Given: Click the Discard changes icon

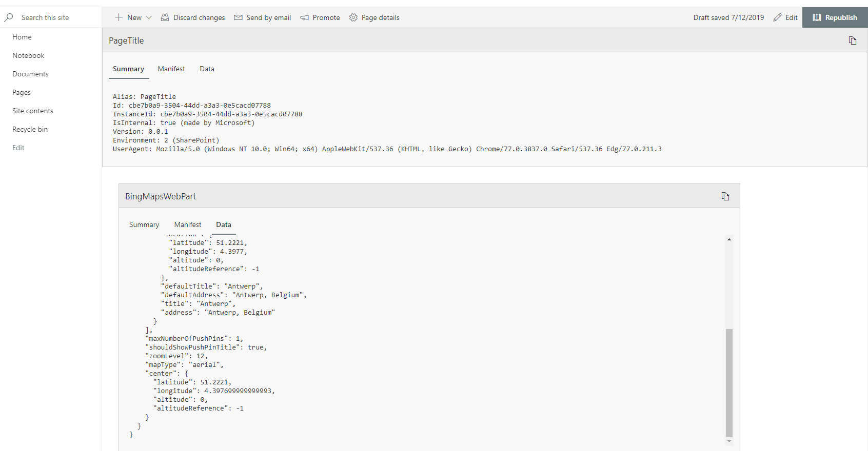Looking at the screenshot, I should coord(165,17).
